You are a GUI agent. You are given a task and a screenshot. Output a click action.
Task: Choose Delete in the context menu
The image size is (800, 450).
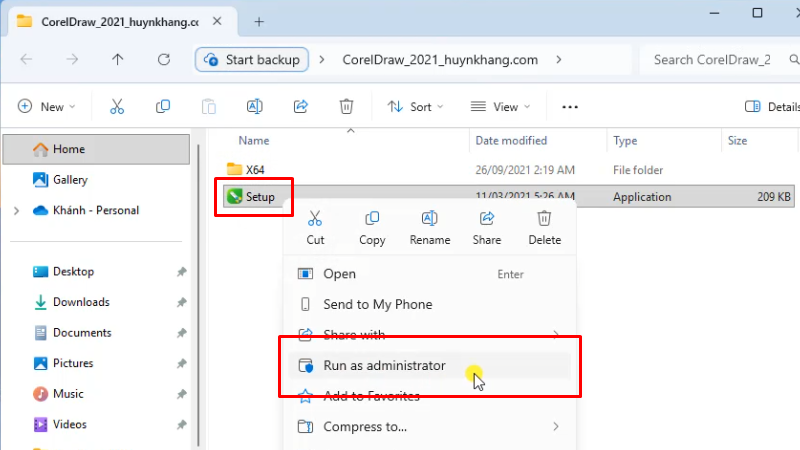544,228
